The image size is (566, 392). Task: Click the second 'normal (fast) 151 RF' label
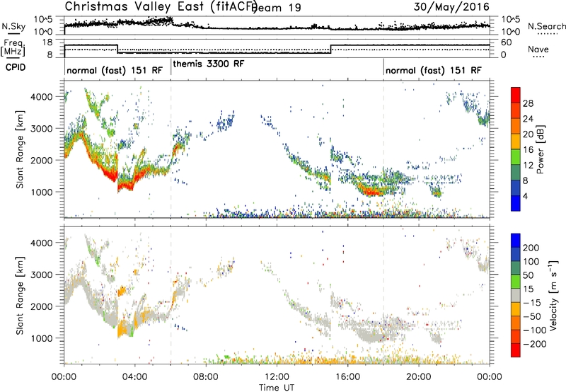pyautogui.click(x=434, y=70)
